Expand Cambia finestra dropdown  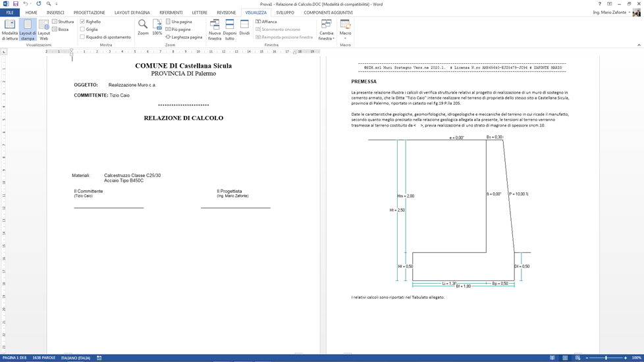327,30
